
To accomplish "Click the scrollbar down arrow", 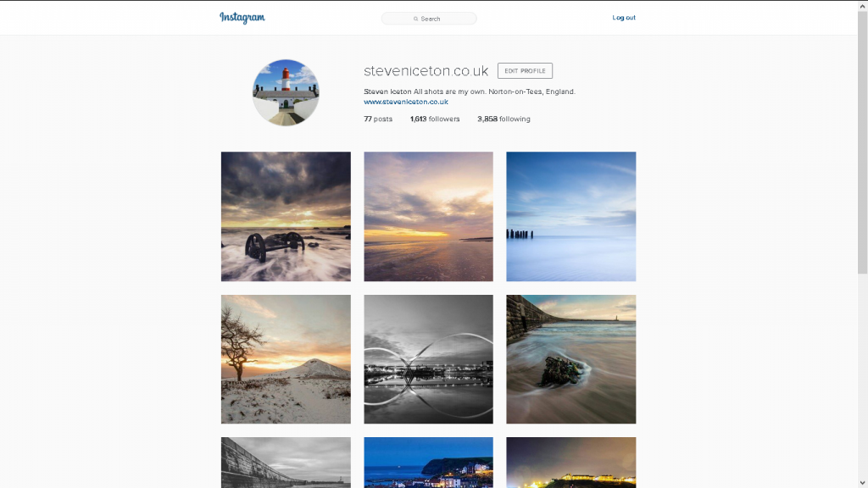I will pyautogui.click(x=862, y=483).
